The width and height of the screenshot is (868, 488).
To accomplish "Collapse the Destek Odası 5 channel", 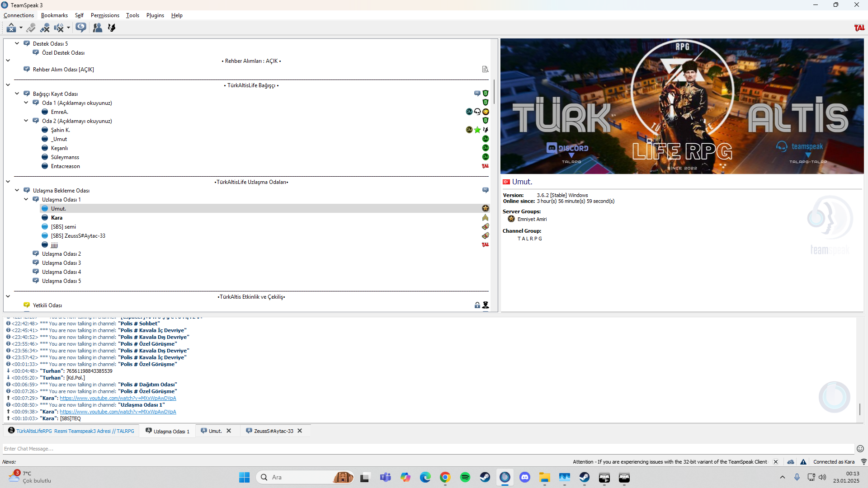I will pyautogui.click(x=17, y=43).
